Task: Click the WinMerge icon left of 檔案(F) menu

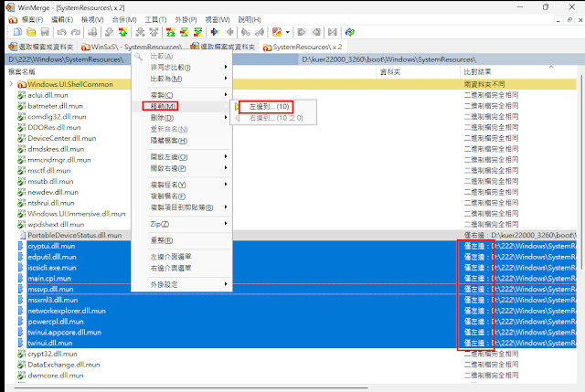Action: [13, 20]
